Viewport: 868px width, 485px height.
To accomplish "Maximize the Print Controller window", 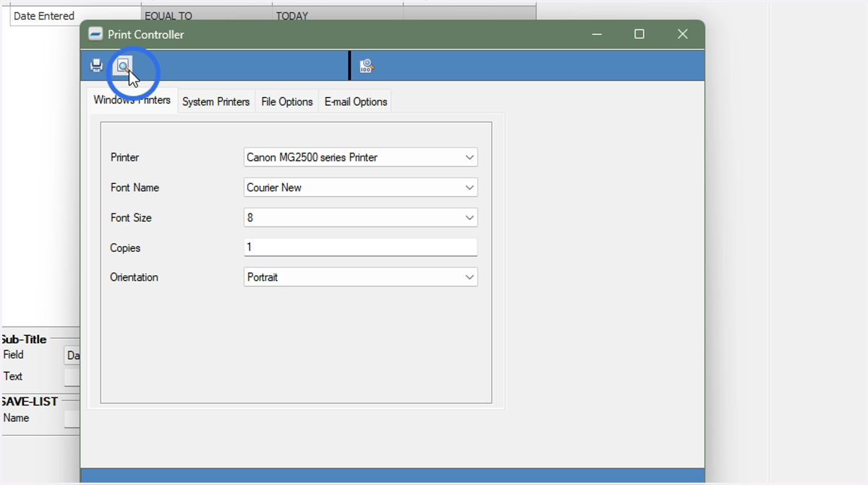I will tap(639, 34).
